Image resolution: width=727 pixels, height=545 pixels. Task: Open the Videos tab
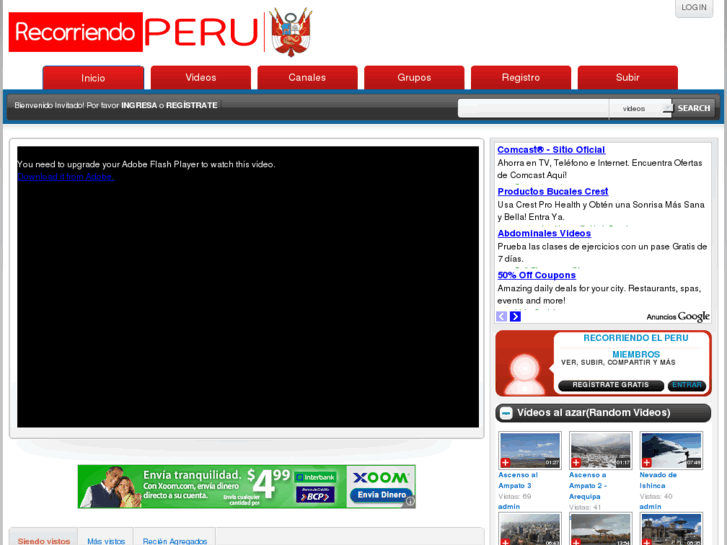[x=201, y=77]
